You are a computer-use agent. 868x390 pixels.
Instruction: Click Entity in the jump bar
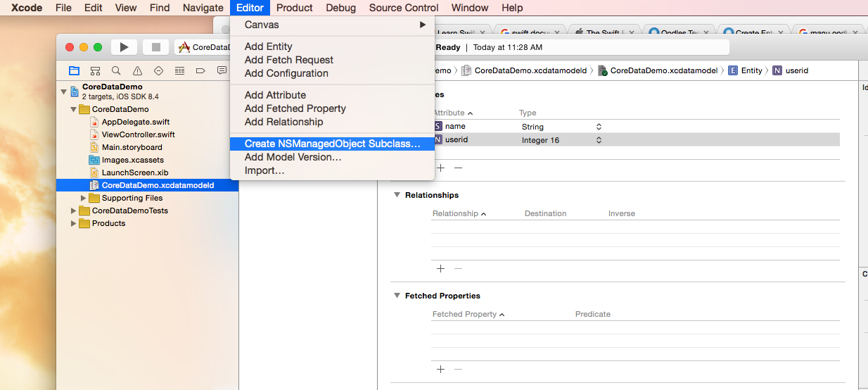tap(746, 70)
